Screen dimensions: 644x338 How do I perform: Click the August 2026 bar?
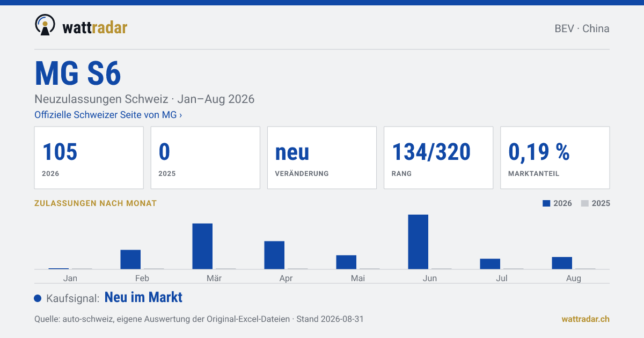(x=562, y=263)
